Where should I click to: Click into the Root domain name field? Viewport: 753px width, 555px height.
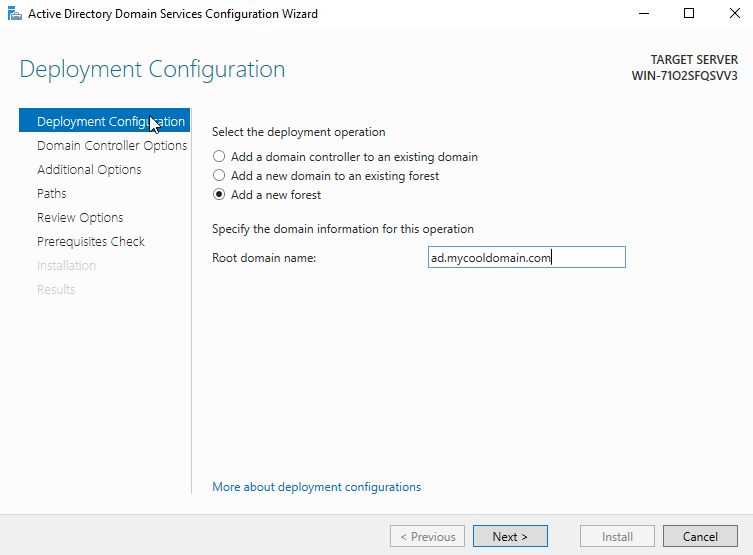525,258
